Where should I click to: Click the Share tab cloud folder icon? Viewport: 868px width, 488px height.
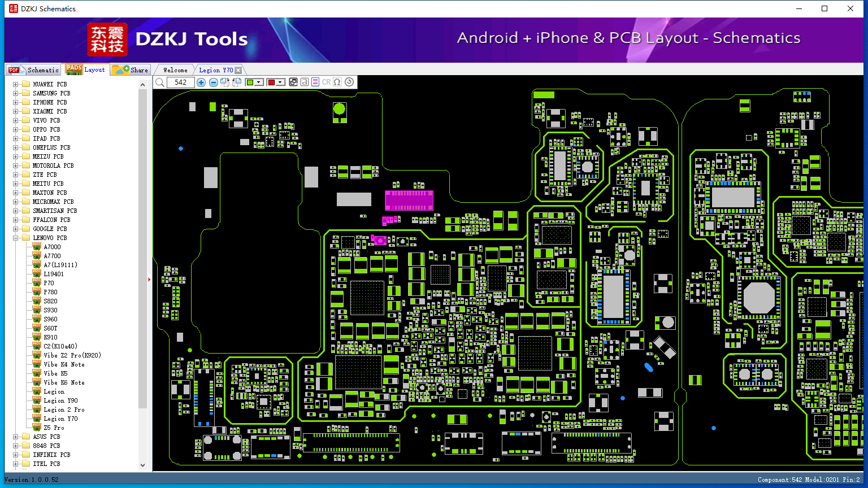click(x=120, y=69)
